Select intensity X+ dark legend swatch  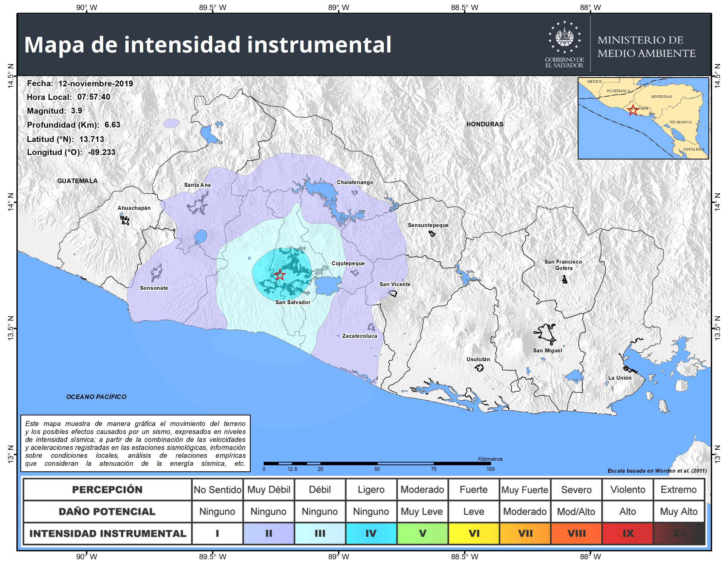tap(679, 534)
